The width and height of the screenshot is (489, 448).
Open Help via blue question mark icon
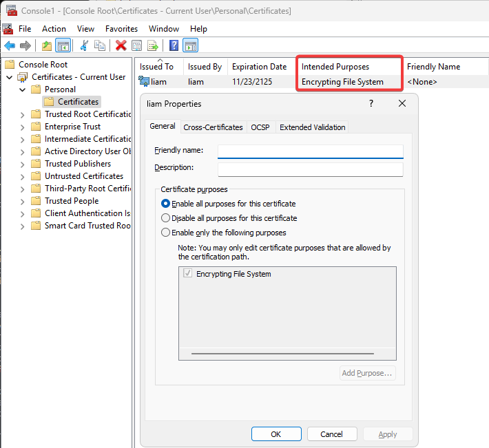coord(174,45)
